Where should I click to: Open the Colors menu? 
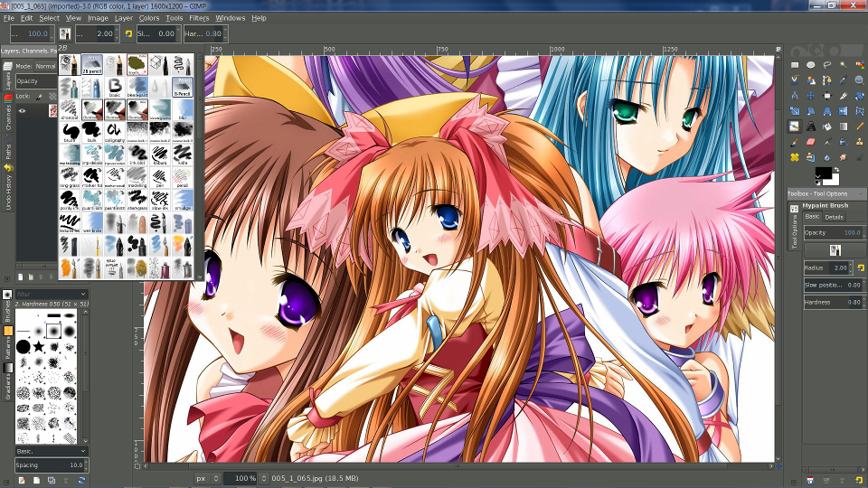(149, 18)
